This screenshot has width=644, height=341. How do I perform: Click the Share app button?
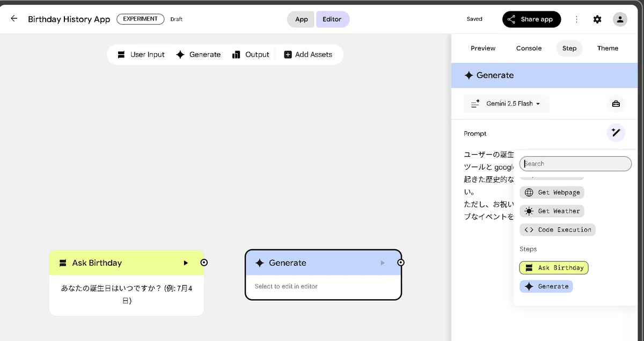(532, 19)
